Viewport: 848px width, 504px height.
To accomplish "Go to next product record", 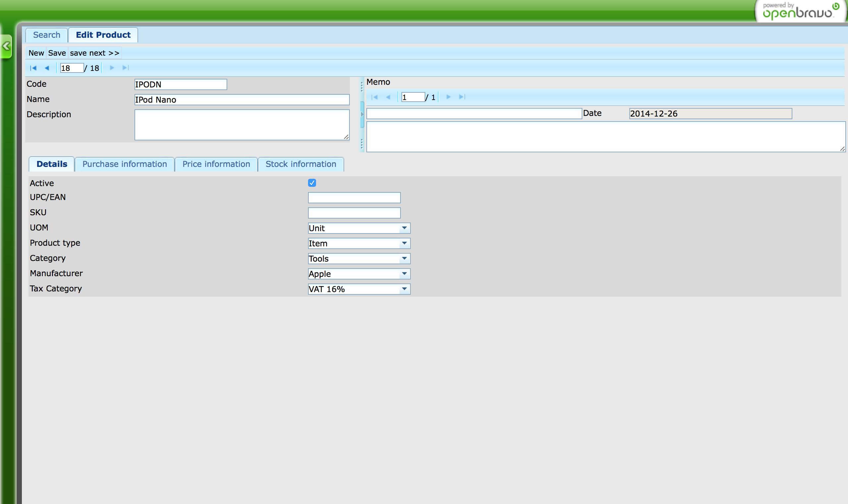I will click(112, 68).
